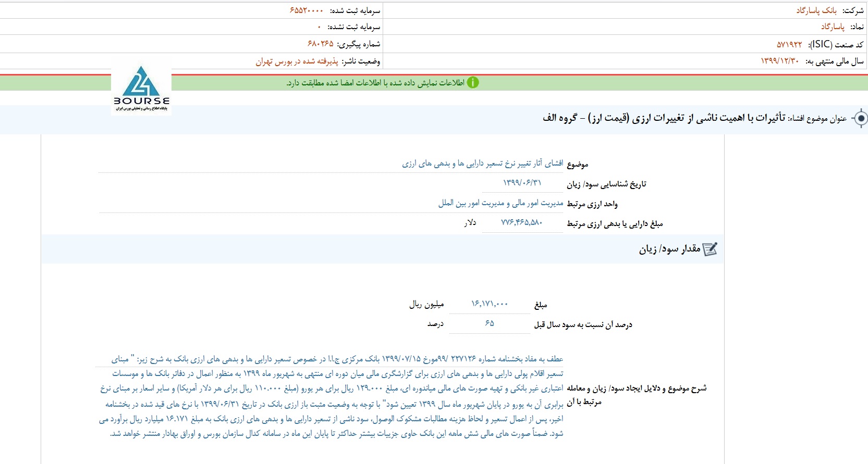Click label سرمایه ثبت نشده
This screenshot has height=464, width=868.
tap(354, 27)
